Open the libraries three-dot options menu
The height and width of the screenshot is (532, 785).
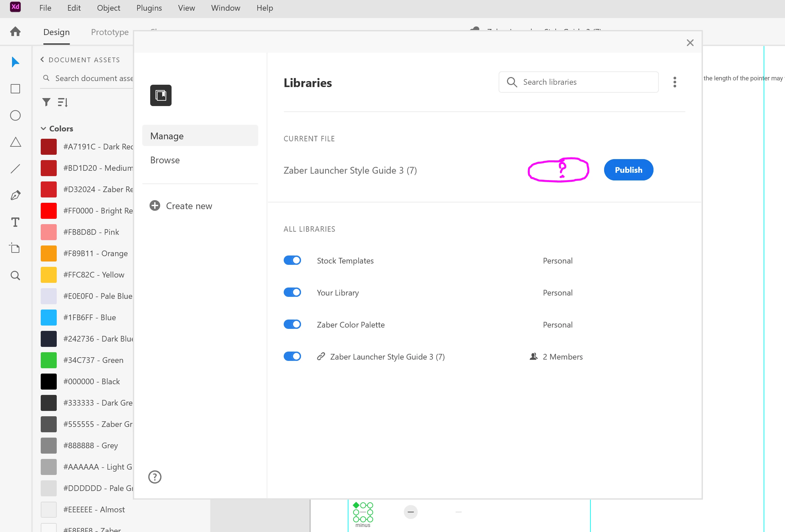[x=675, y=82]
